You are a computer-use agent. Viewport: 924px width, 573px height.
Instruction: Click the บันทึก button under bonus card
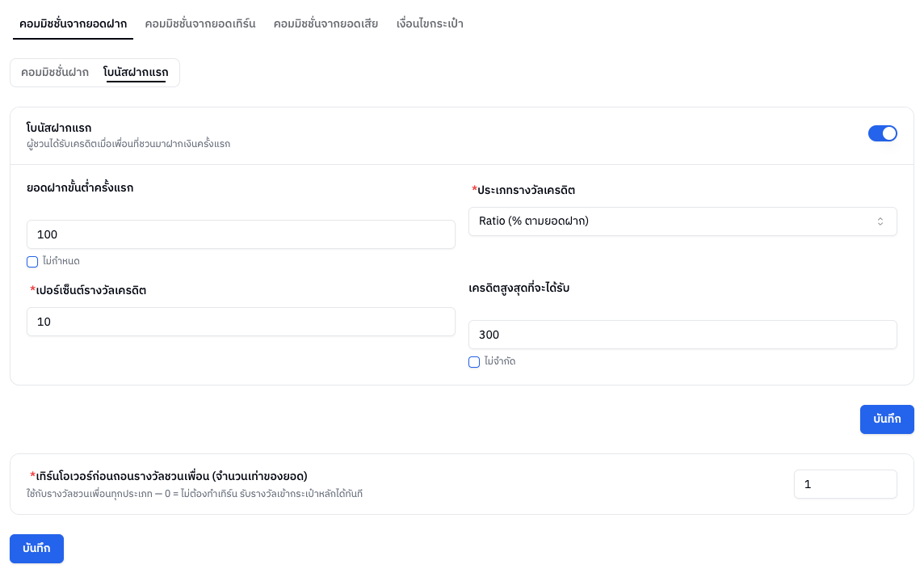pyautogui.click(x=887, y=419)
